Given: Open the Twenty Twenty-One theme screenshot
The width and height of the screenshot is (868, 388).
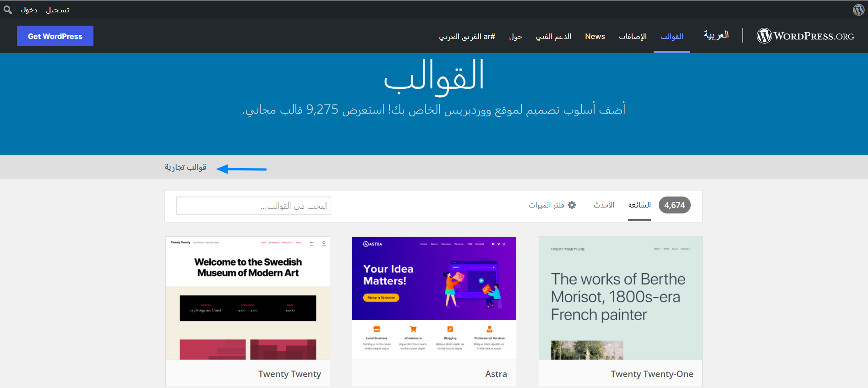Looking at the screenshot, I should click(x=620, y=298).
